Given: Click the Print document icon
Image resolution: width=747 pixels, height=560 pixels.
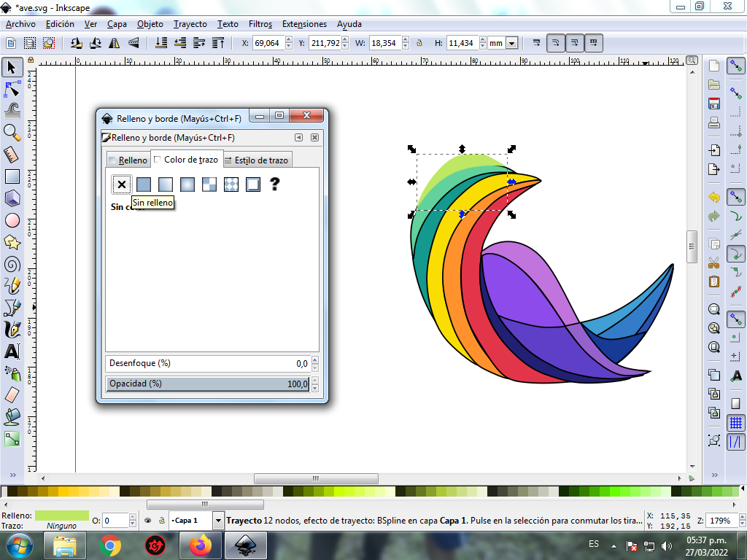Looking at the screenshot, I should (714, 122).
